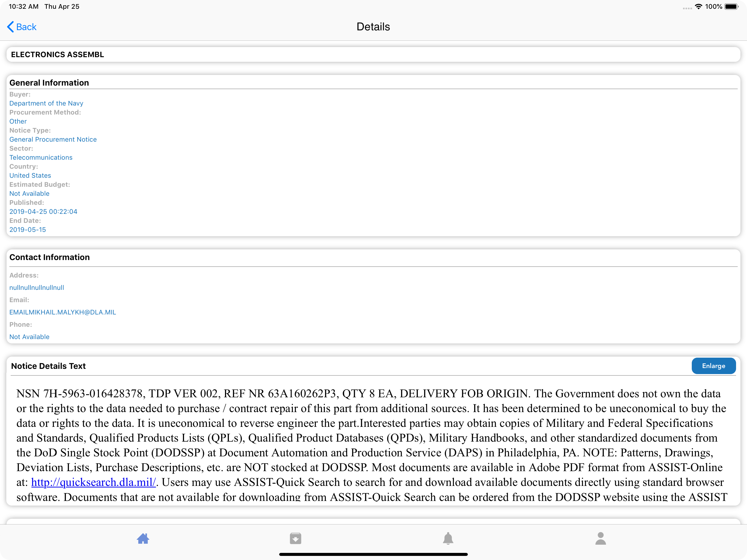
Task: Open the quicksearch.dla.mil link
Action: (x=94, y=482)
